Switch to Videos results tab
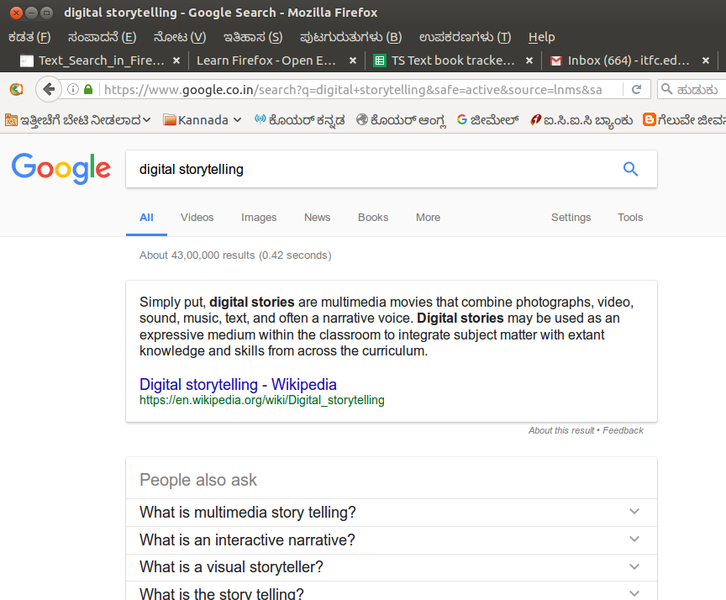Viewport: 726px width, 600px height. tap(197, 217)
